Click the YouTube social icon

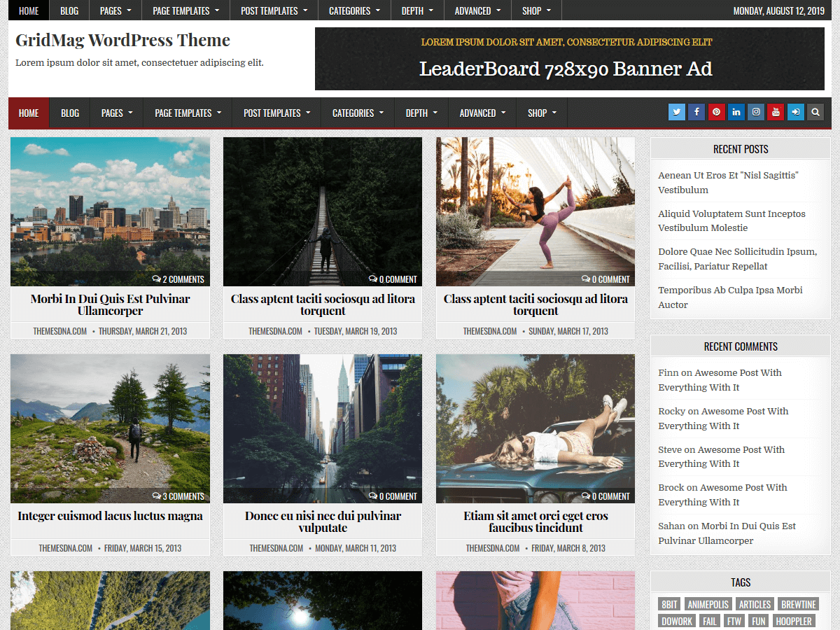pyautogui.click(x=776, y=111)
